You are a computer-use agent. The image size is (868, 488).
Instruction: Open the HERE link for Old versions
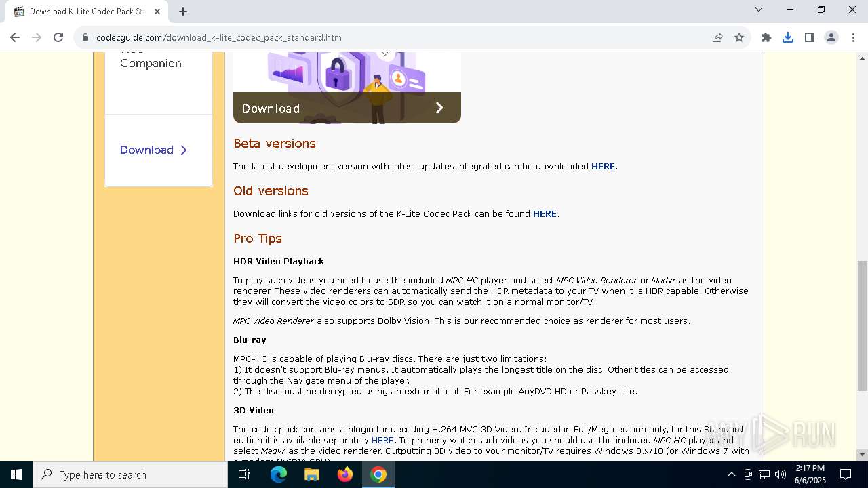545,213
